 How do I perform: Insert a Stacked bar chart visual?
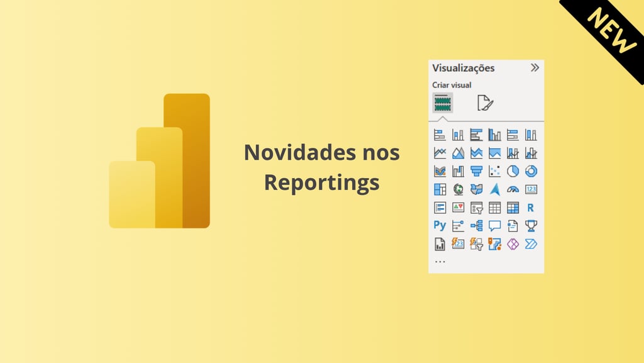pyautogui.click(x=440, y=135)
